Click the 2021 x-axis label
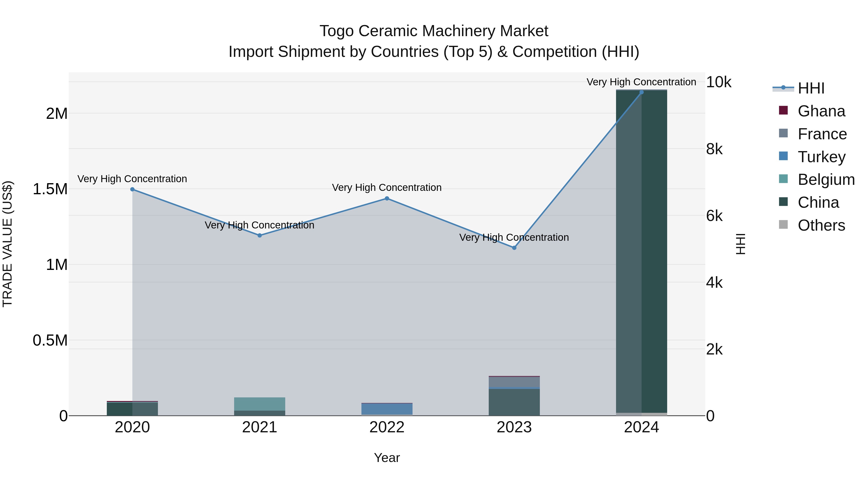The image size is (868, 488). click(260, 427)
